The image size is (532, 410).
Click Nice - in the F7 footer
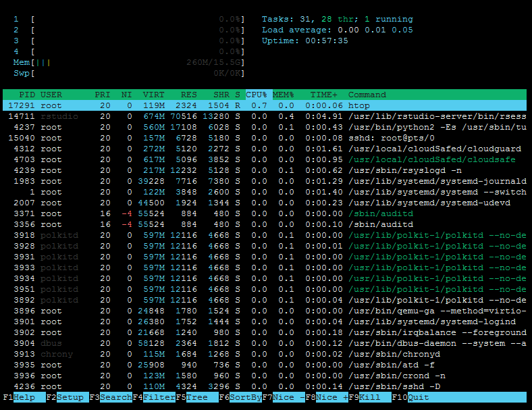tap(284, 397)
